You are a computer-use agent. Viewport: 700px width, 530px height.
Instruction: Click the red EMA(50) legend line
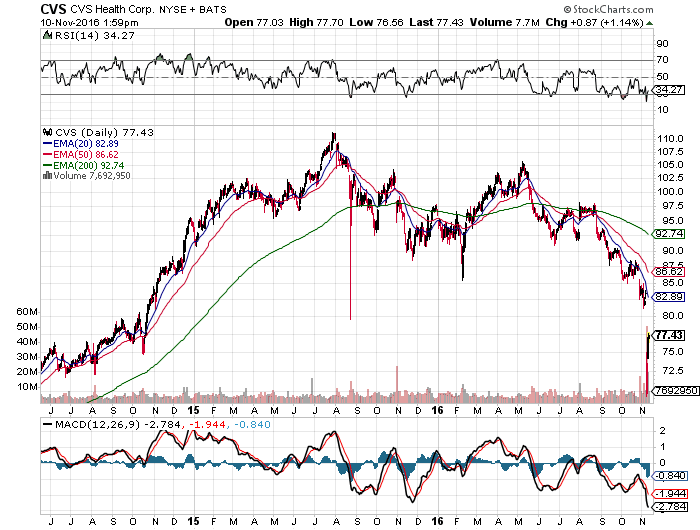coord(47,154)
